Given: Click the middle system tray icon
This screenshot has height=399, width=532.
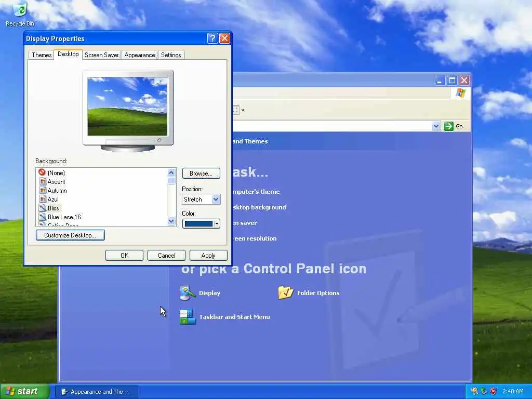Looking at the screenshot, I should click(x=484, y=392).
